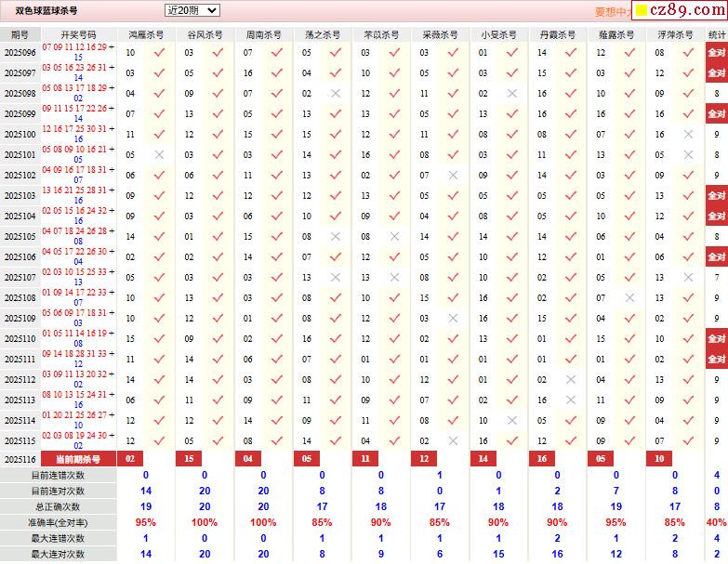
Task: Open the 近20期 period dropdown
Action: click(192, 10)
